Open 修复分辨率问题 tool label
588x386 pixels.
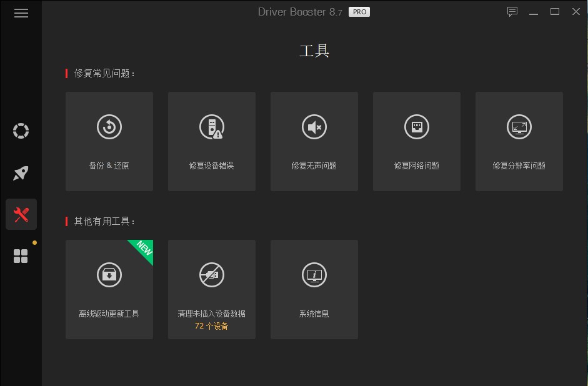[x=519, y=166]
